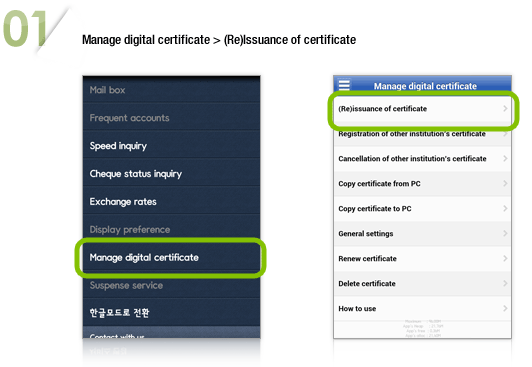Switch to Korean mode (한글모드로 전환)
Image resolution: width=532 pixels, height=367 pixels.
171,312
